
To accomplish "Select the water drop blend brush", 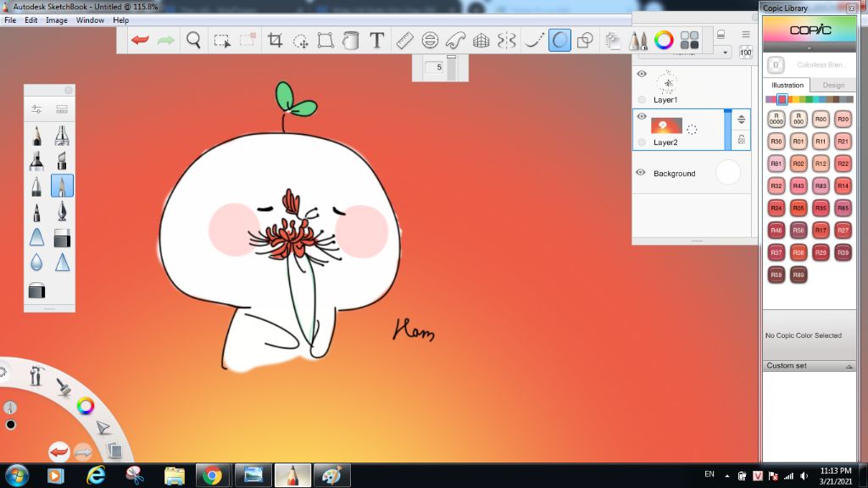I will click(x=36, y=263).
